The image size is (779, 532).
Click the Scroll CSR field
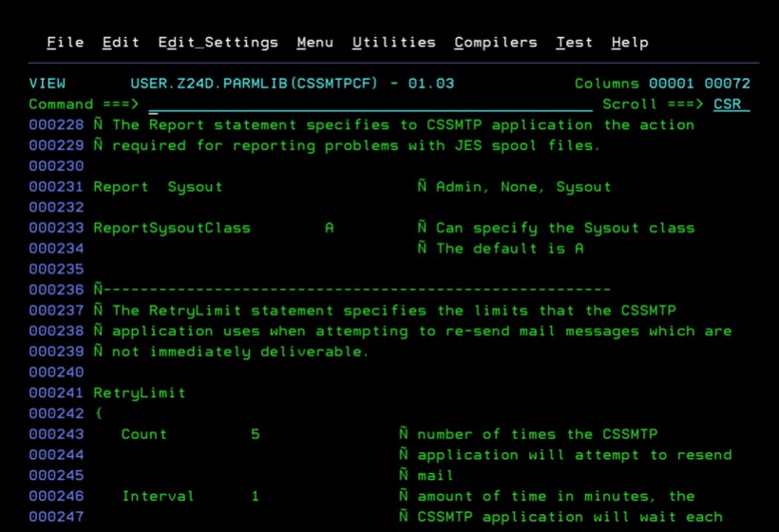pos(731,104)
